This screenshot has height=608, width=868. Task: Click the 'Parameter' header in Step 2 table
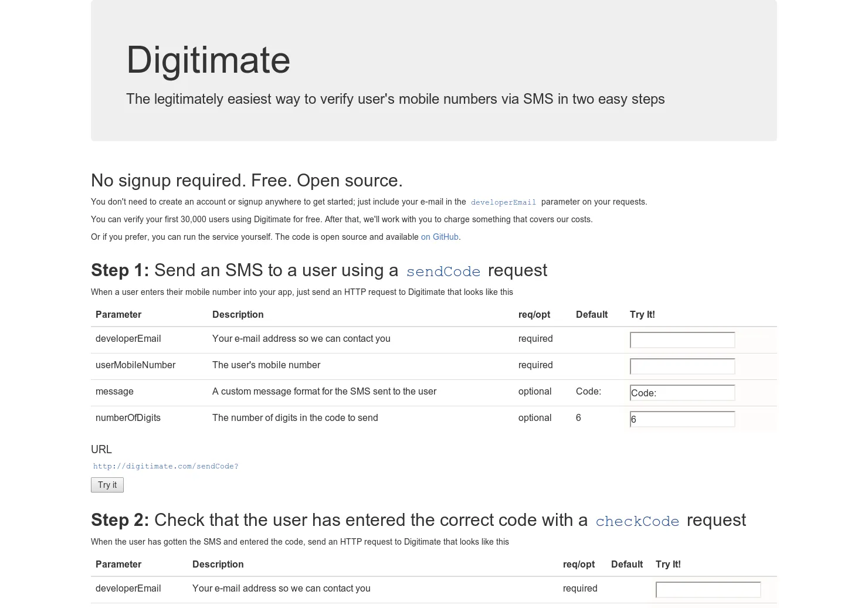point(118,565)
